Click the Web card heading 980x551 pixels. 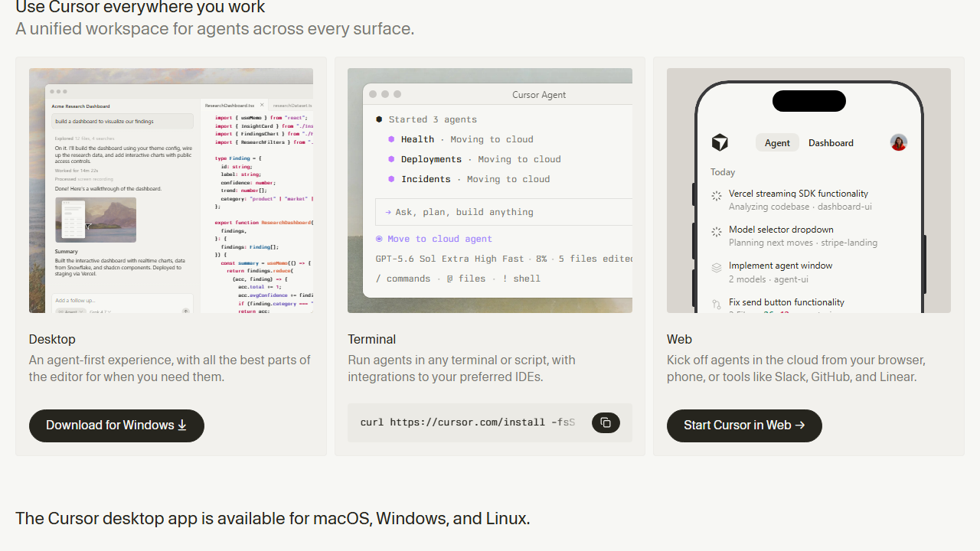[x=679, y=339]
